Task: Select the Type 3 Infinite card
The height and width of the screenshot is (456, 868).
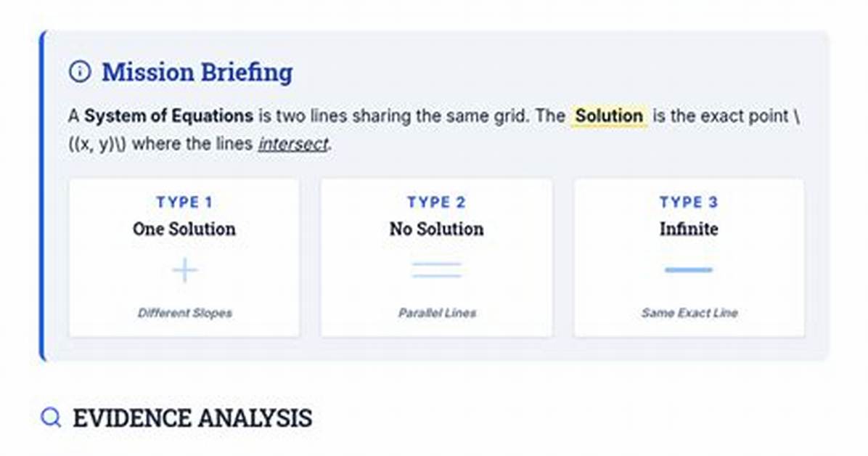Action: coord(689,258)
